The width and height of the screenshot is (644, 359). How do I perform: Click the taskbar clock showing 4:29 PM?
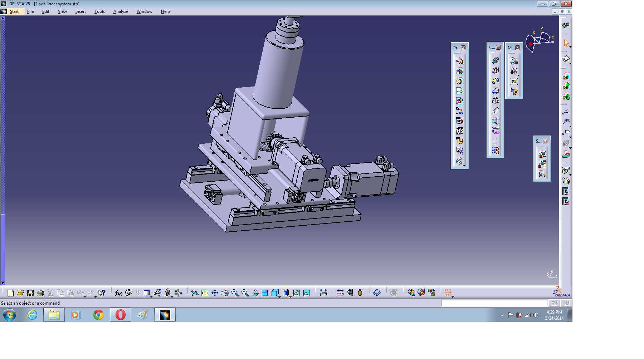click(554, 315)
